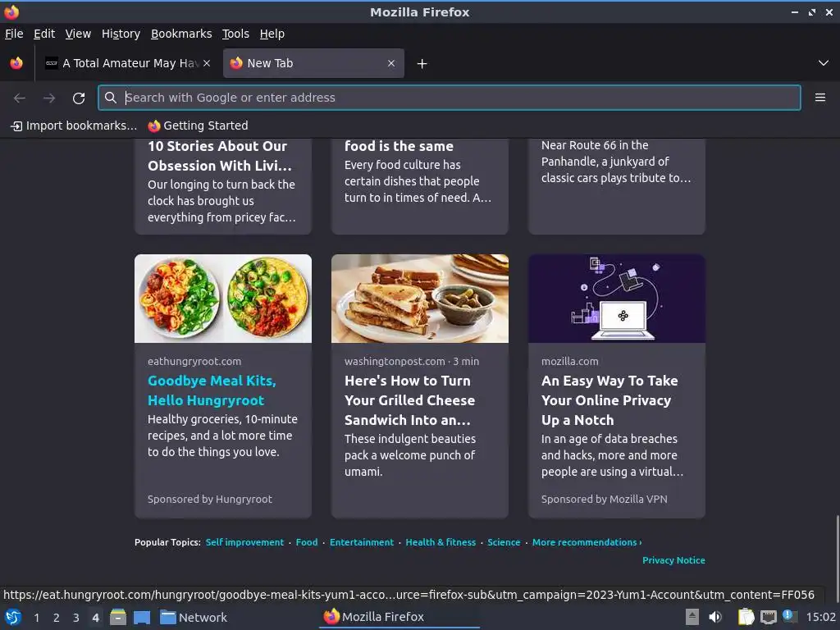Open clipboard manager tray icon

coord(746,617)
